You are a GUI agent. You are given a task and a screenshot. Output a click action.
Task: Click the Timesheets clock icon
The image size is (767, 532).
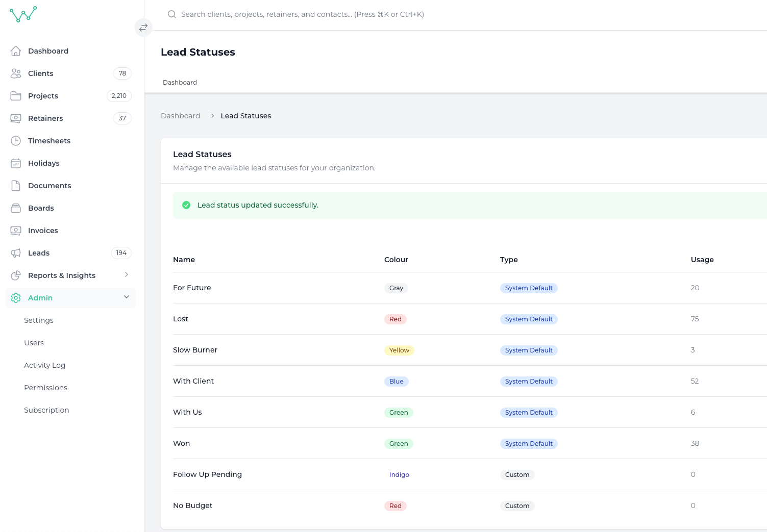pyautogui.click(x=15, y=140)
